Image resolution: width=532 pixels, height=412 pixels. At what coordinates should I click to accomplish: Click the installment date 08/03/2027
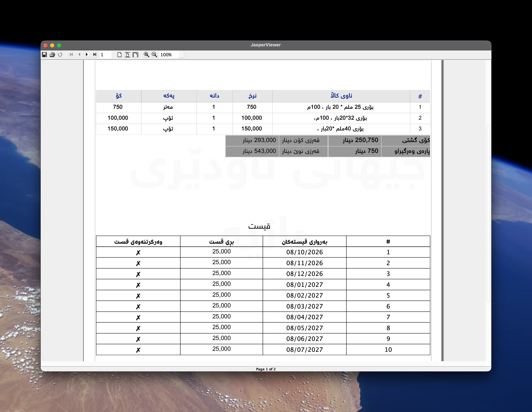(305, 306)
